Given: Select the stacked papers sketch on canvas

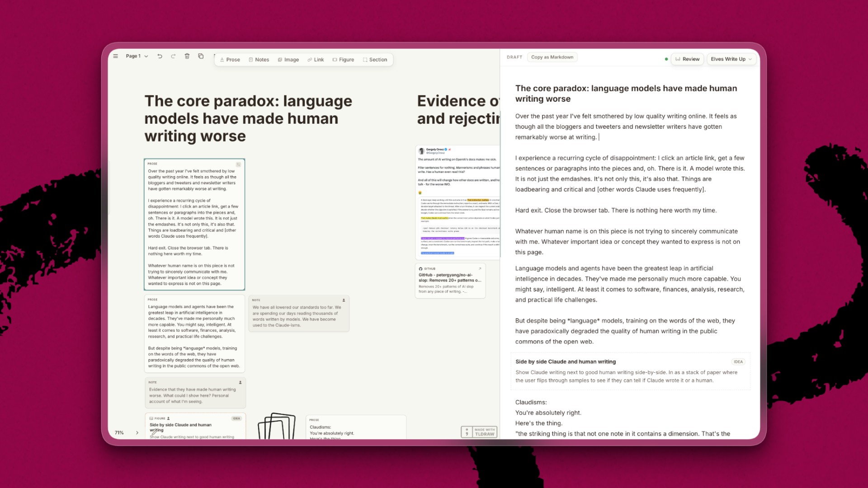Looking at the screenshot, I should (x=276, y=426).
